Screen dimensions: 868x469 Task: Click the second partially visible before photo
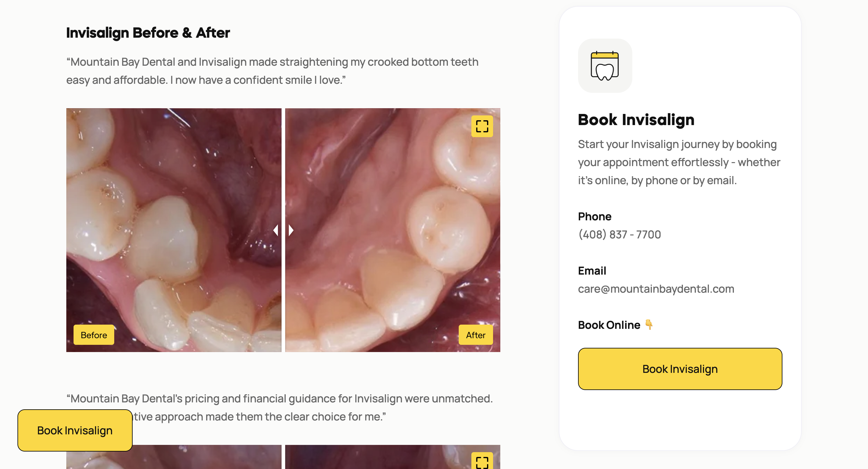click(174, 457)
